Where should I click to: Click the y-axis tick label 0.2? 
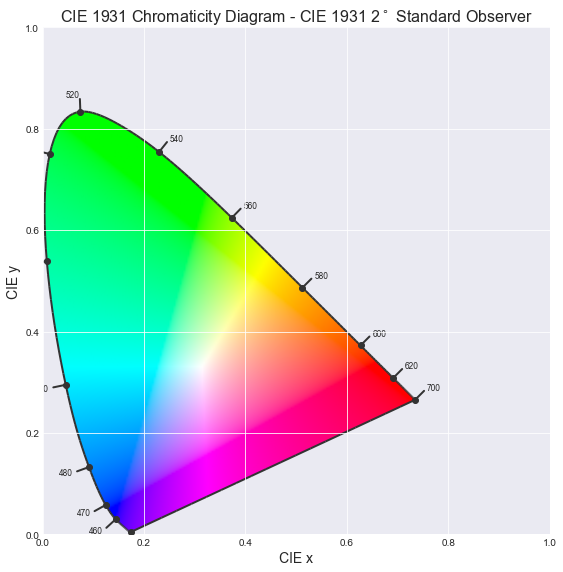click(x=32, y=434)
